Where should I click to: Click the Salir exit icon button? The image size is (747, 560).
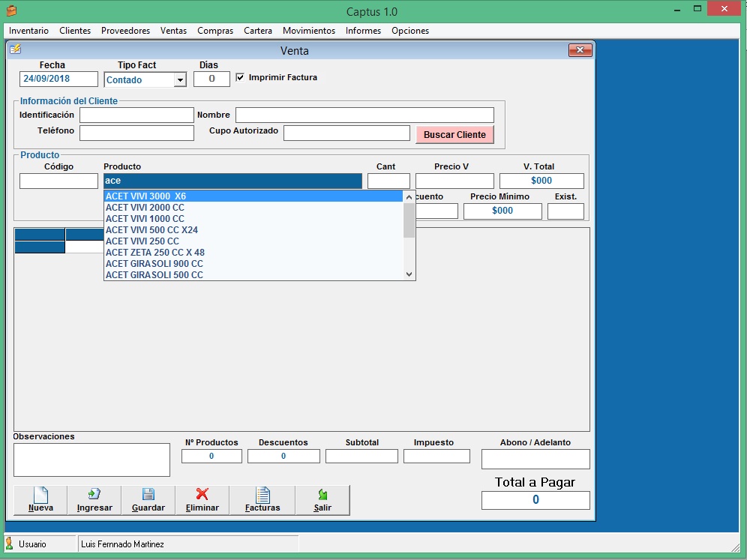coord(322,495)
